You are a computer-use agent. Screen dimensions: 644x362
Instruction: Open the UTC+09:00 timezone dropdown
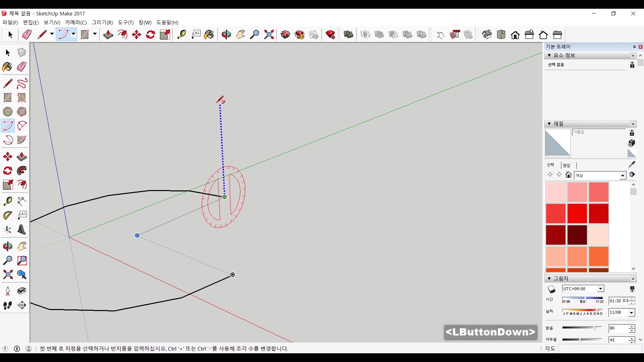click(x=600, y=289)
